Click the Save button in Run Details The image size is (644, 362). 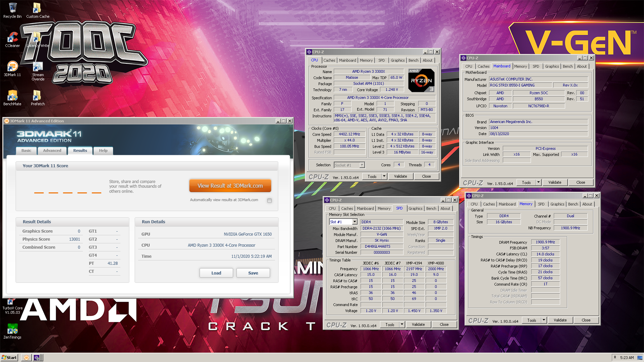[x=253, y=273]
